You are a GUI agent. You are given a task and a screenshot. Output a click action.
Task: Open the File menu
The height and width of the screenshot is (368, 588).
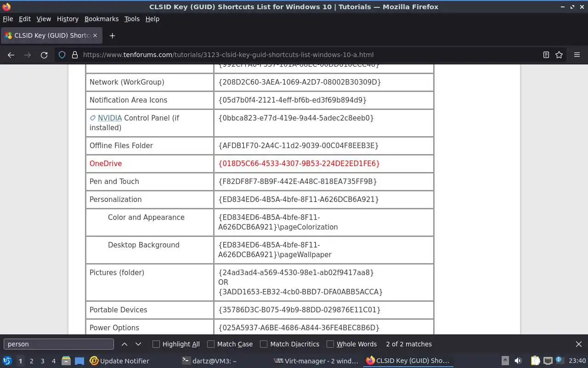8,19
